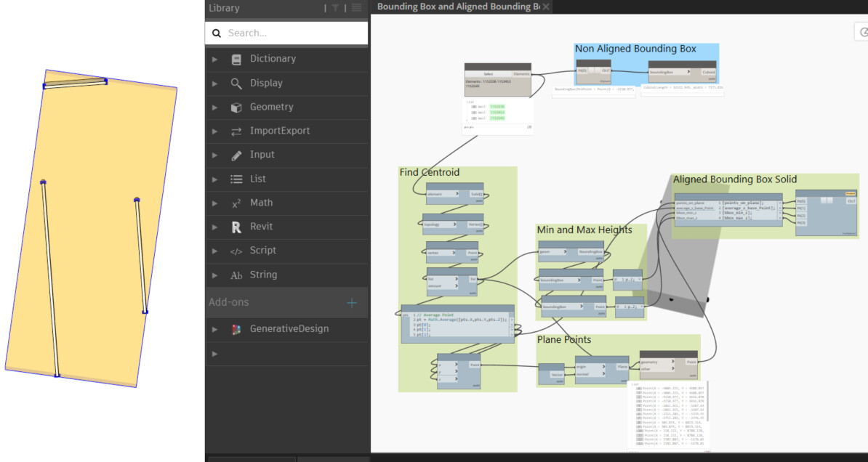Expand the Display category

[214, 83]
